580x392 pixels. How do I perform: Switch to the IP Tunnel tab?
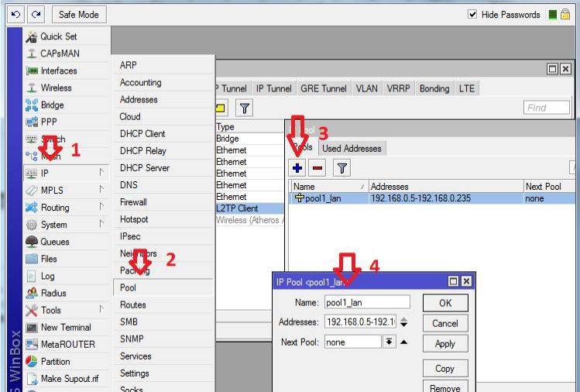(273, 88)
